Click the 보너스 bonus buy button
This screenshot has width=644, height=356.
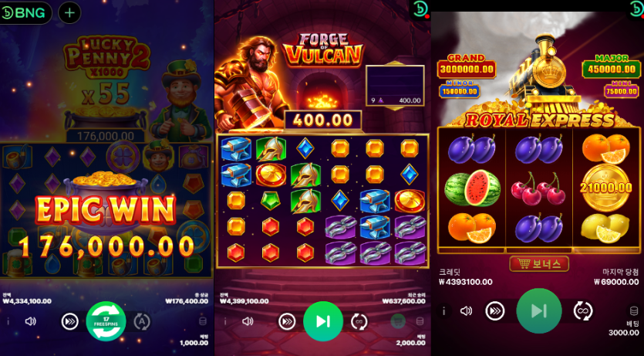pyautogui.click(x=539, y=264)
